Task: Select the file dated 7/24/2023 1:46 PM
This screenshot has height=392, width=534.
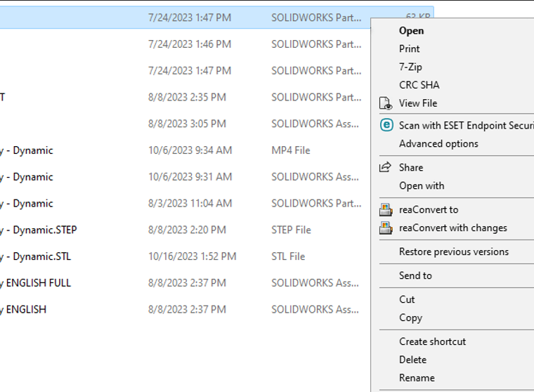Action: coord(184,44)
